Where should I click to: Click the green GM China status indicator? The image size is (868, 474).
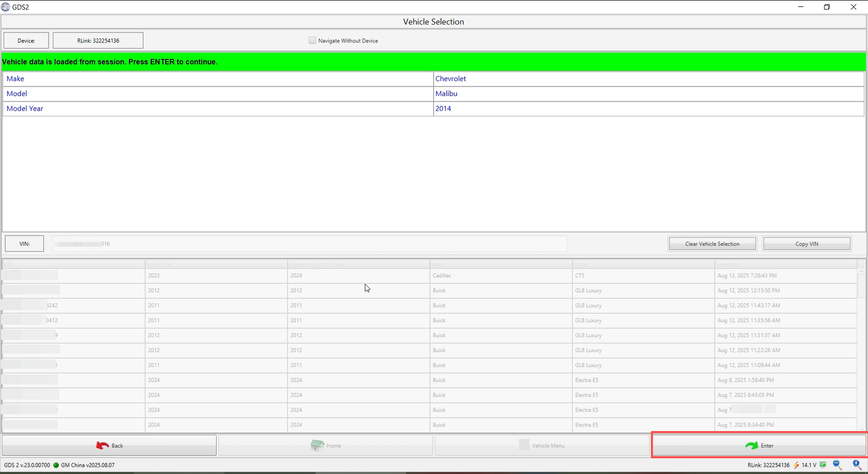56,465
